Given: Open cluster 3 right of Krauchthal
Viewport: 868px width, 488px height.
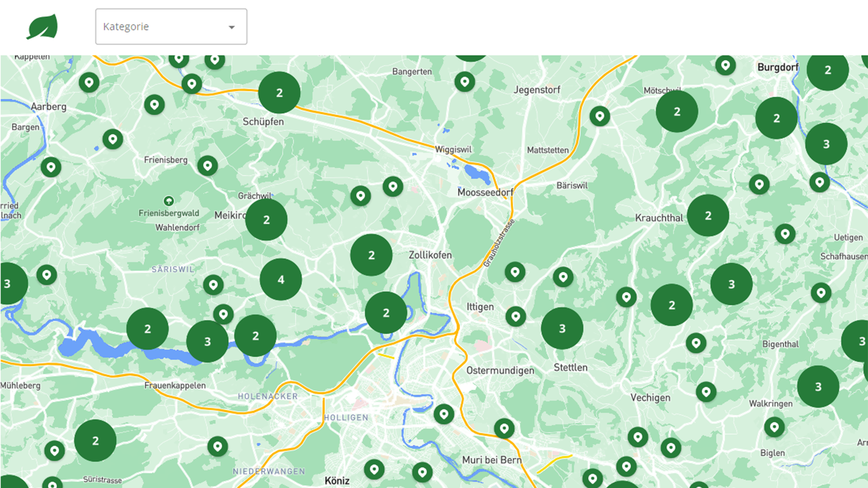Looking at the screenshot, I should (x=731, y=284).
